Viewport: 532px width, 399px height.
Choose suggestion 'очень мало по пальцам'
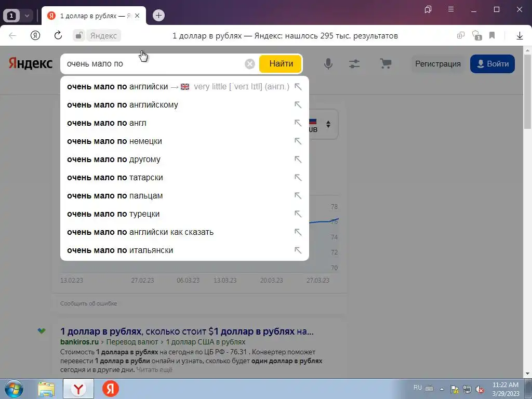pos(184,196)
